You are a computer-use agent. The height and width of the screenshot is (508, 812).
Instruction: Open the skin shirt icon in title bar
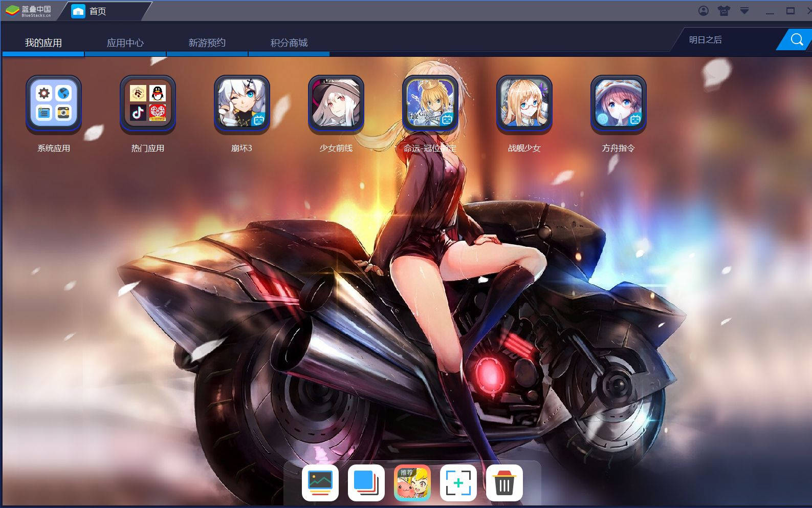pos(724,11)
